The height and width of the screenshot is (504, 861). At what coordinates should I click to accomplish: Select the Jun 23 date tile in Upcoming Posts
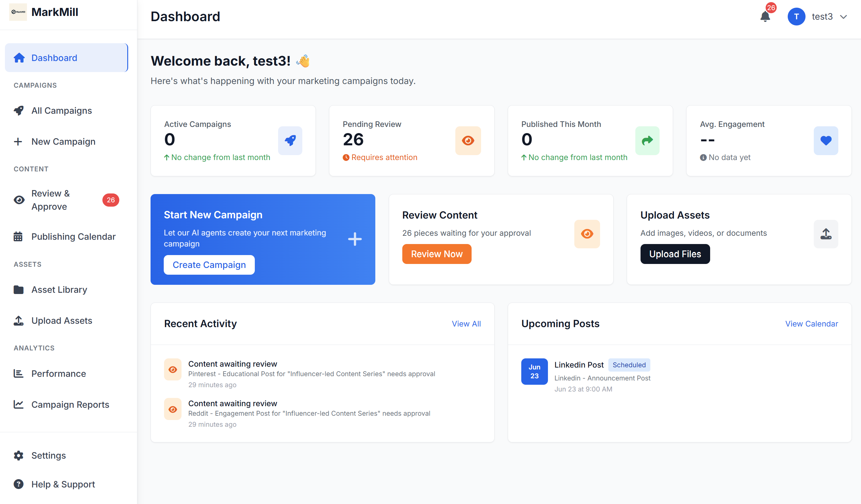[534, 372]
